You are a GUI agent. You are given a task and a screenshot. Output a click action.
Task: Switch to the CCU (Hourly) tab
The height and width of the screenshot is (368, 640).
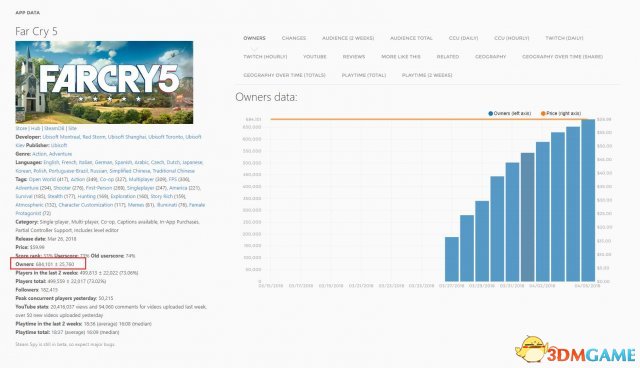point(511,38)
